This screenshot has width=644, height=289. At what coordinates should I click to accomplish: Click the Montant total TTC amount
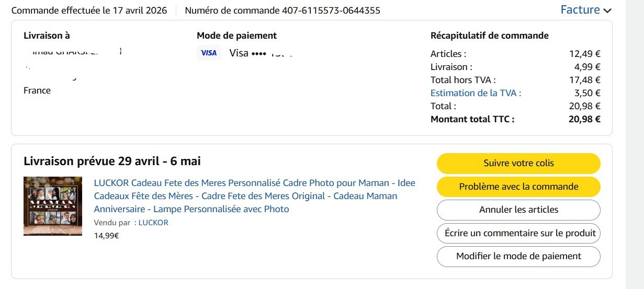pos(584,119)
